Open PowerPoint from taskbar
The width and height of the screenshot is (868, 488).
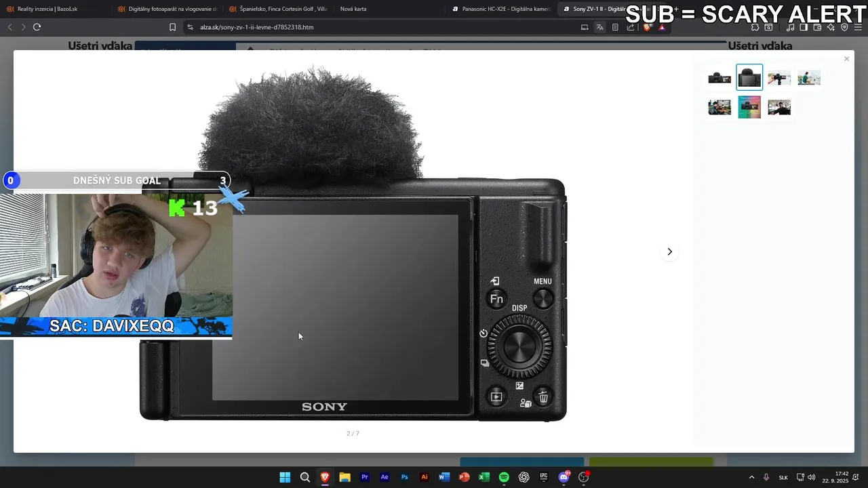464,477
